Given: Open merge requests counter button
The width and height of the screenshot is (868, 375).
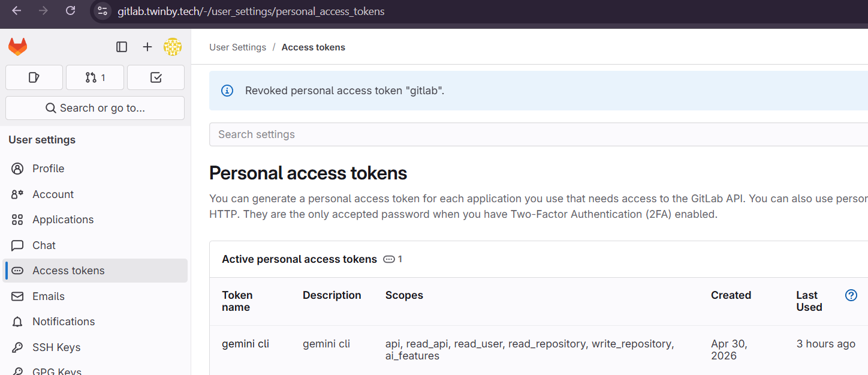Looking at the screenshot, I should click(x=95, y=77).
